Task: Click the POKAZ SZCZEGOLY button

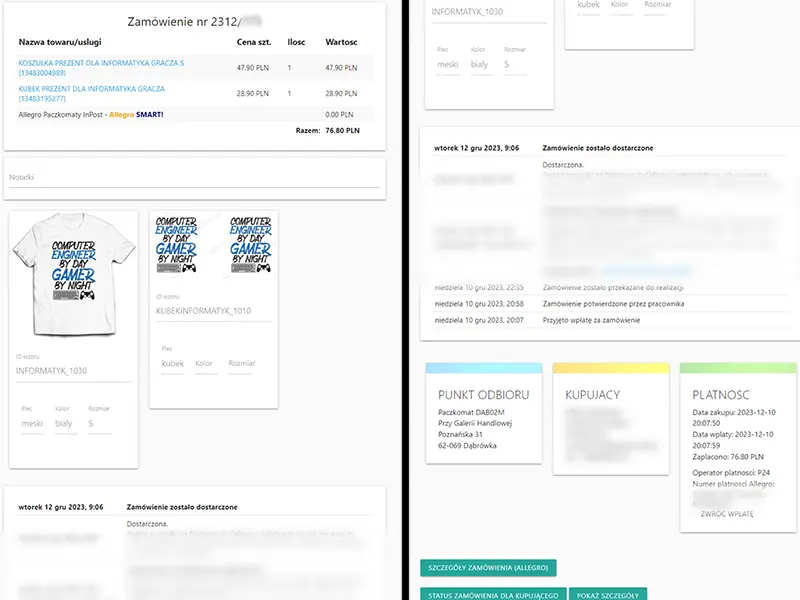Action: pyautogui.click(x=608, y=594)
